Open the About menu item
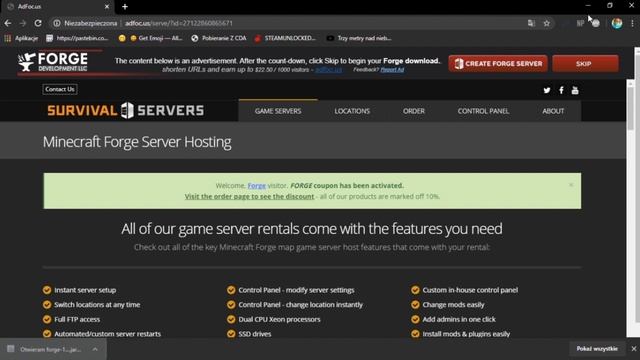The height and width of the screenshot is (360, 640). click(553, 111)
